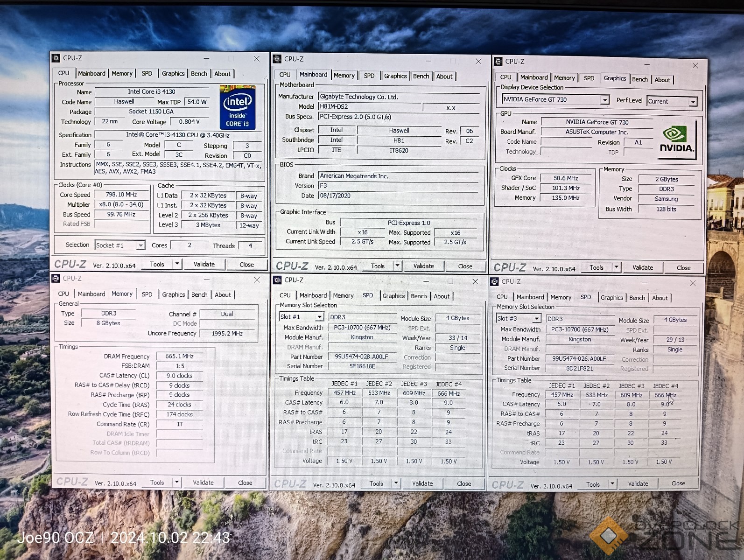Viewport: 744px width, 560px height.
Task: Open the Memory tab in the motherboard window
Action: [x=344, y=76]
